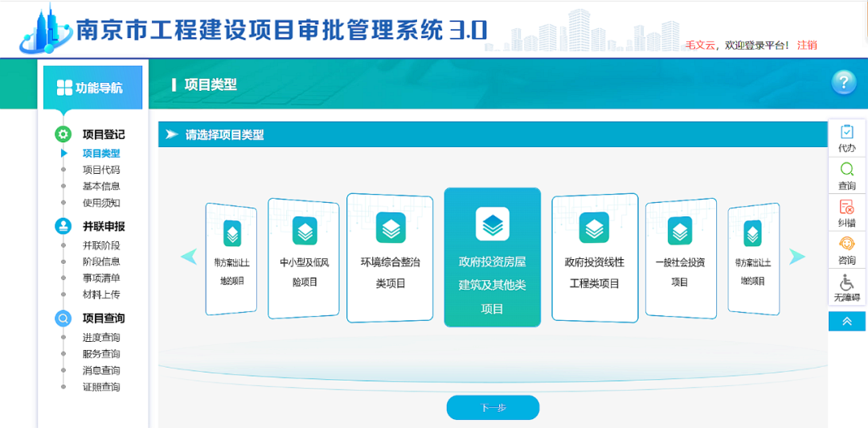Enable 无障碍 accessibility mode icon

[x=846, y=288]
